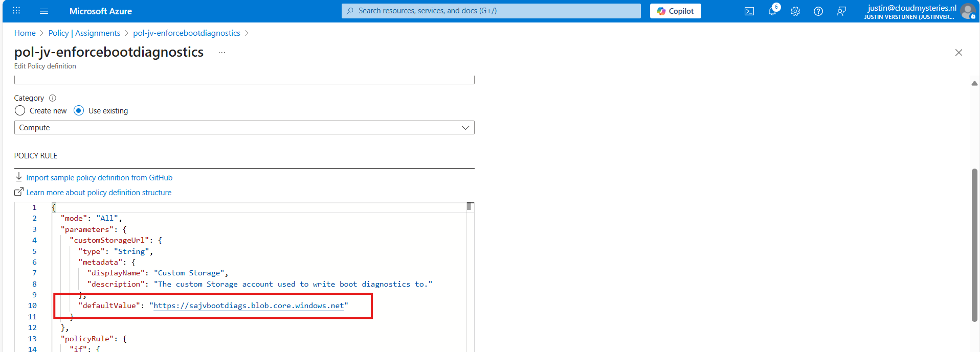The height and width of the screenshot is (352, 980).
Task: Select the Use existing radio option
Action: tap(79, 111)
